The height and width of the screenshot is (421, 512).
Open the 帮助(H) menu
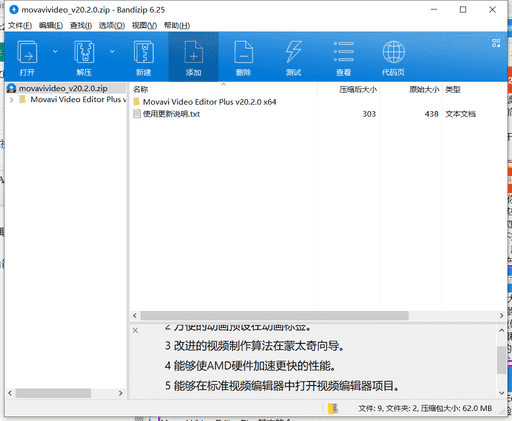point(177,26)
